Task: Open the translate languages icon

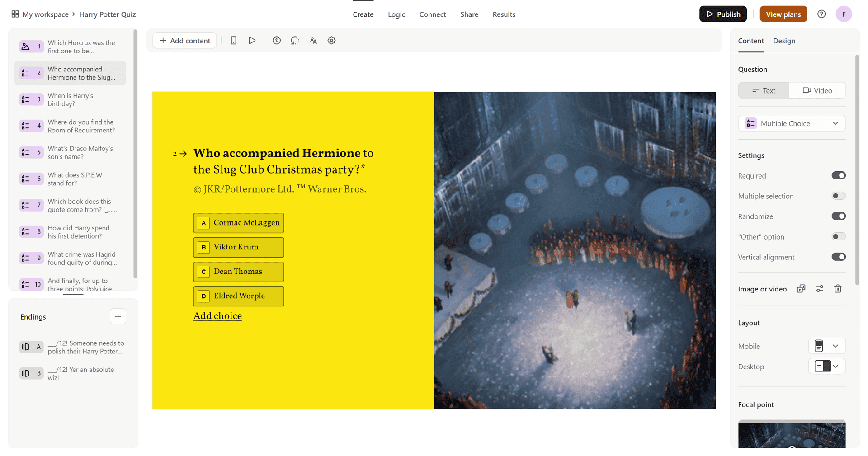Action: (313, 41)
